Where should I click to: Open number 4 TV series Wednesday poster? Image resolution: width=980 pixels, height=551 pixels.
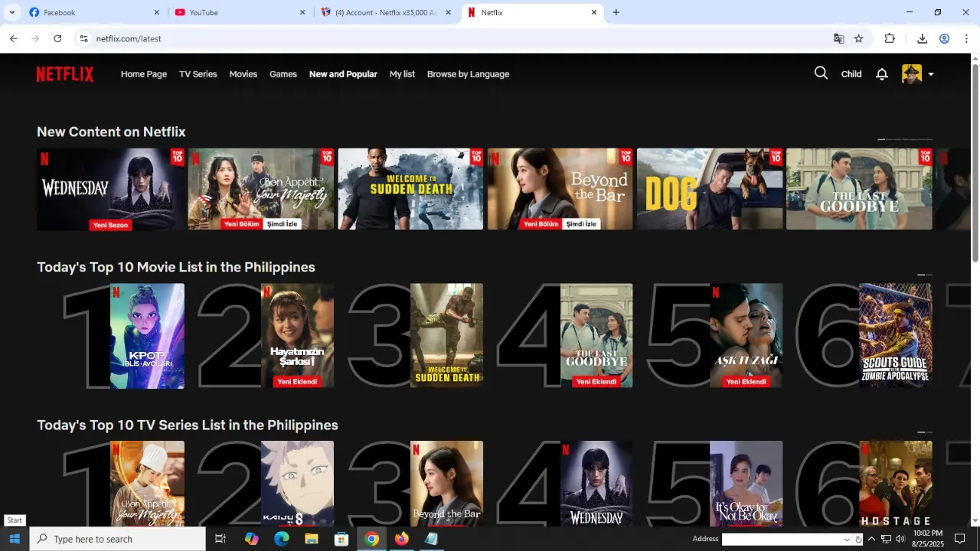pyautogui.click(x=596, y=483)
